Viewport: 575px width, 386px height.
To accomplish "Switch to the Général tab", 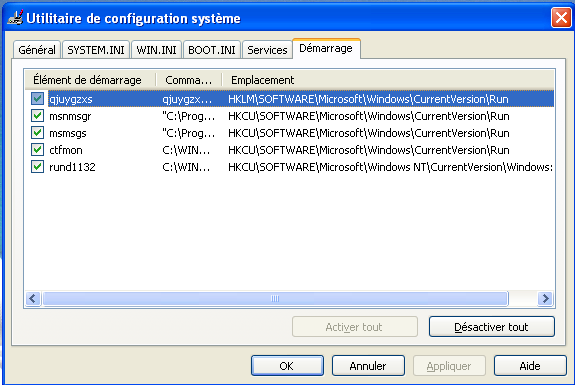I will (37, 50).
